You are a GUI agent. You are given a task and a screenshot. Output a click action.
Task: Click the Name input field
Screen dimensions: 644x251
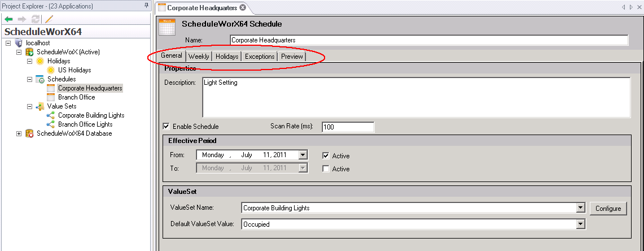pos(429,40)
